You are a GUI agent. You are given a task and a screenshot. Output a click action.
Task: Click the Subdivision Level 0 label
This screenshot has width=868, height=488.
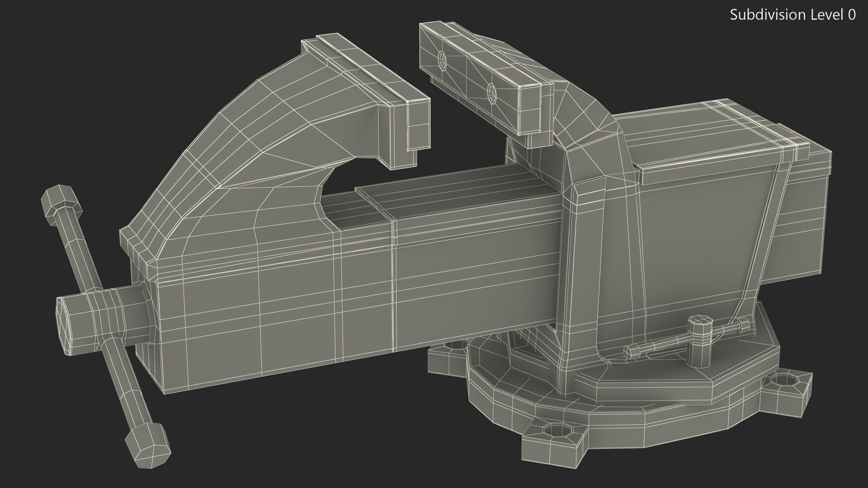793,15
